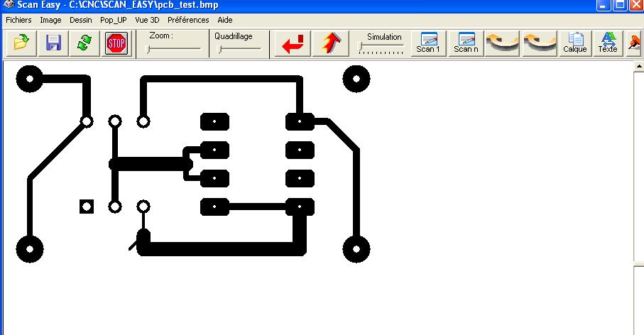This screenshot has width=644, height=335.
Task: Click the bottom-right round pad of the PCB
Action: pos(356,249)
